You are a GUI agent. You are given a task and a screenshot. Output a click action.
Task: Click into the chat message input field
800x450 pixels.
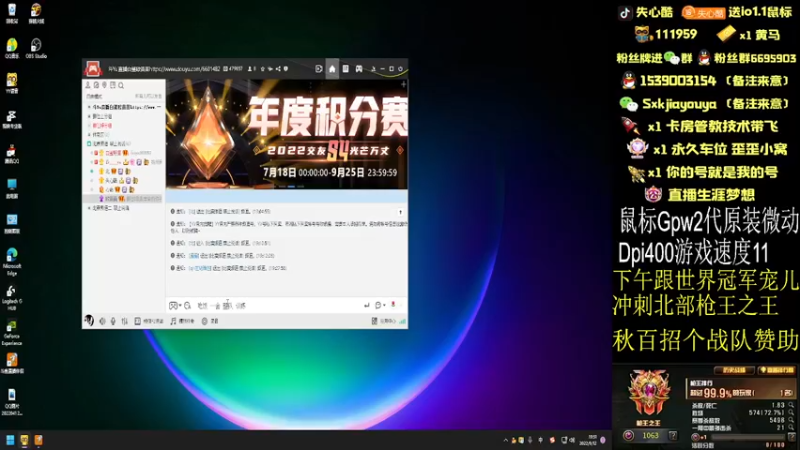pos(279,305)
